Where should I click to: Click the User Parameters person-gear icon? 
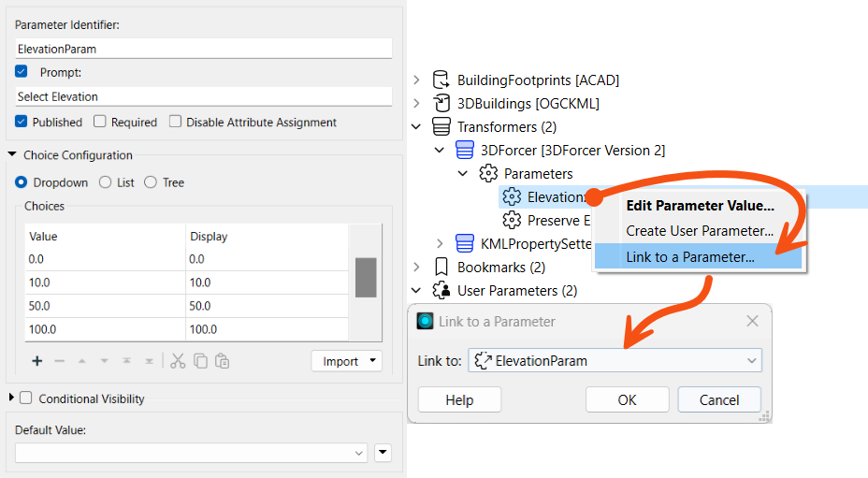[441, 290]
